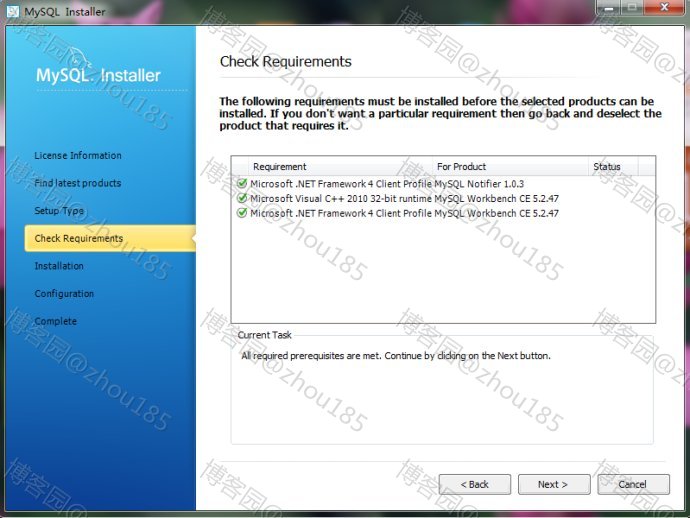
Task: Click the < Back button
Action: tap(475, 484)
